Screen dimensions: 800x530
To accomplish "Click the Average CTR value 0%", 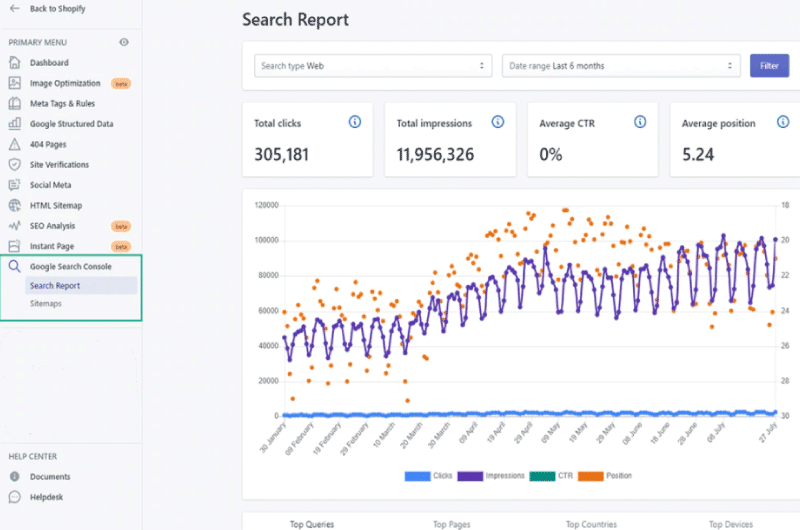I will (x=551, y=154).
